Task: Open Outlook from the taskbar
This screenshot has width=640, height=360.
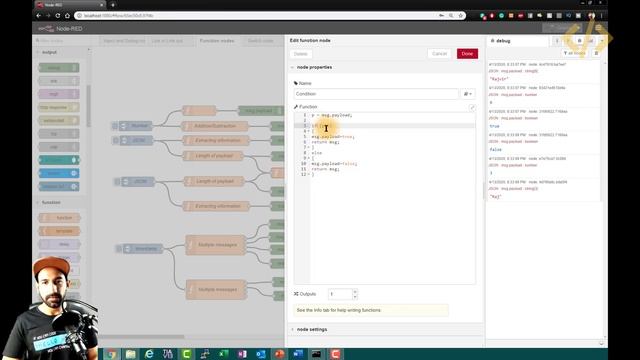Action: point(261,354)
